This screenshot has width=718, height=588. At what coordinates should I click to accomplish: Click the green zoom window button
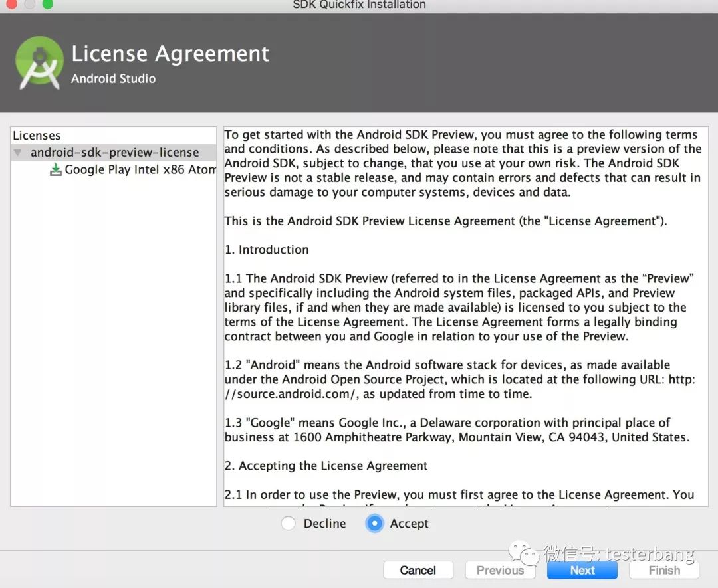tap(47, 4)
